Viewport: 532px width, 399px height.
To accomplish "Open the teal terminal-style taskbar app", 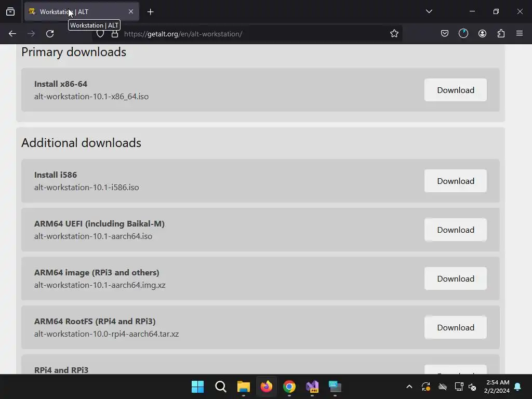I will pos(335,387).
